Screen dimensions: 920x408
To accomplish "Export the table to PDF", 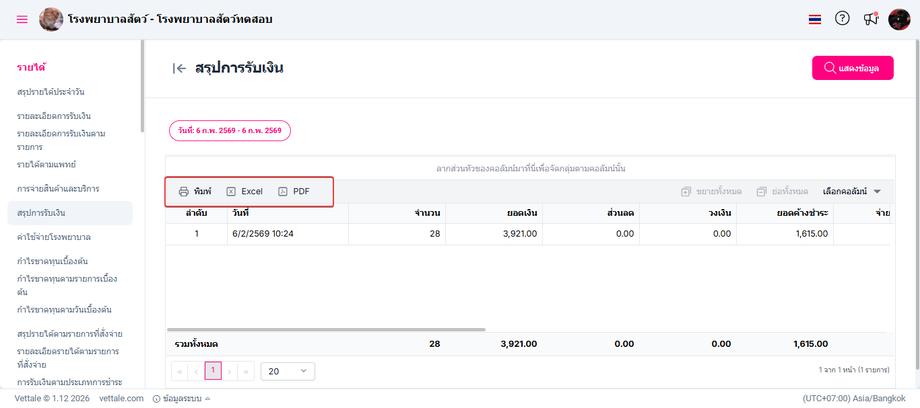I will [294, 191].
